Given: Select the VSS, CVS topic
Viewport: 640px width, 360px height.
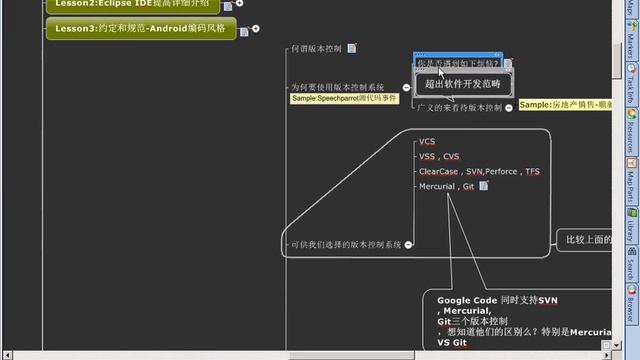Looking at the screenshot, I should pos(439,156).
